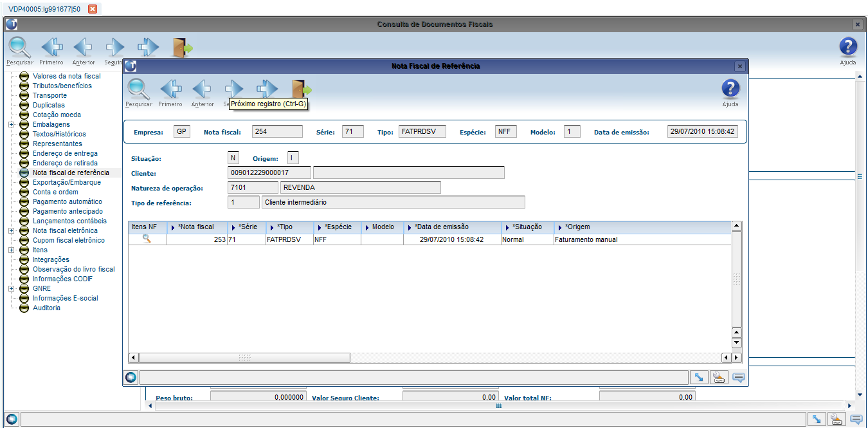Click main window vertical scrollbar down arrow

click(x=860, y=395)
